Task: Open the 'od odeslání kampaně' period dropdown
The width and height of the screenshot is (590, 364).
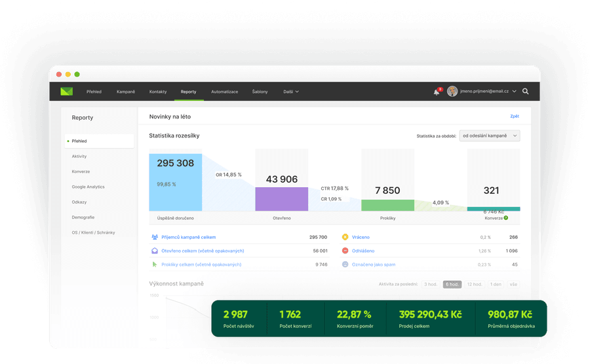Action: [x=490, y=136]
